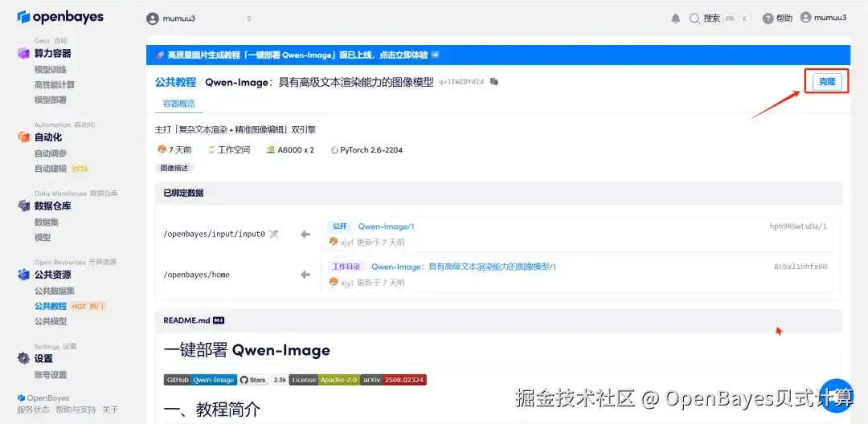The image size is (868, 424).
Task: Click the 设置 gear icon
Action: tap(23, 359)
